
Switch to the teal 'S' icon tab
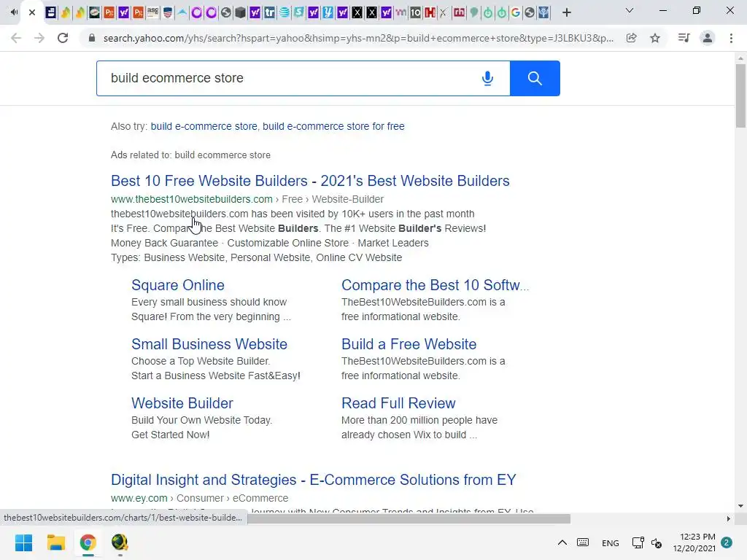pos(298,12)
